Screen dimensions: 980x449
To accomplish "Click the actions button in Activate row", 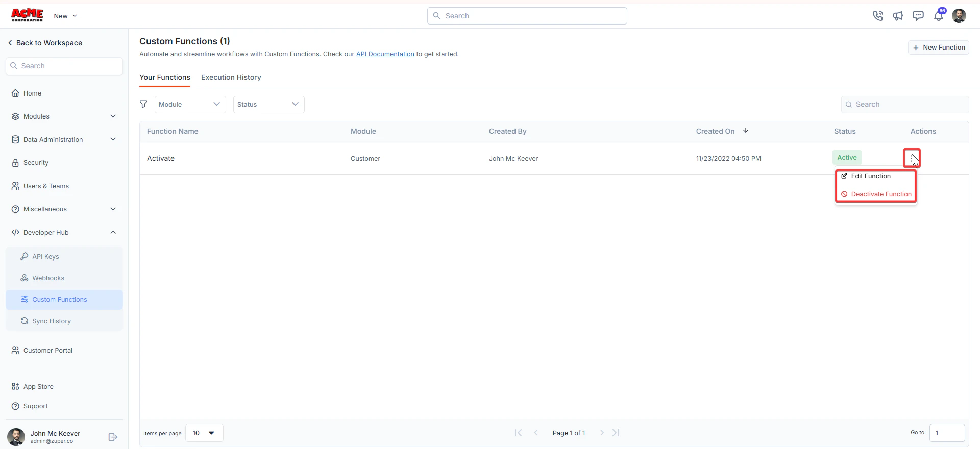I will (x=912, y=158).
